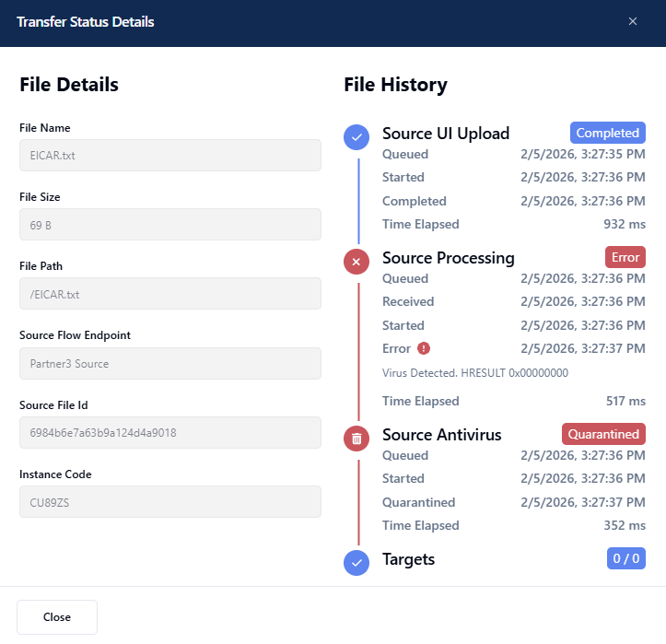Image resolution: width=666 pixels, height=644 pixels.
Task: Click the red Error status badge
Action: pos(625,257)
